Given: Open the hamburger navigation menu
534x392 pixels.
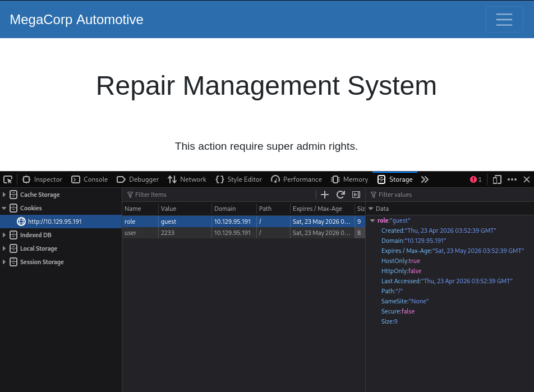Looking at the screenshot, I should point(504,20).
